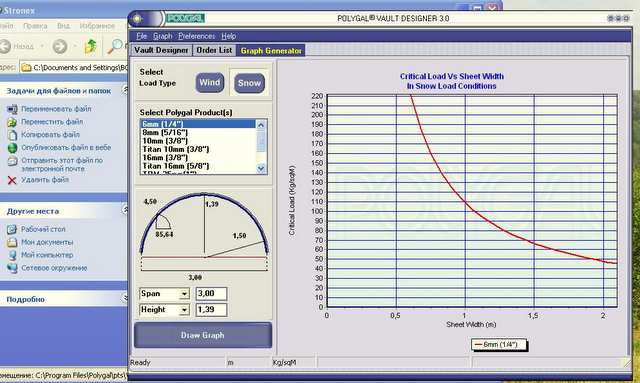640x383 pixels.
Task: Click the Polygal logo in title bar
Action: click(x=185, y=18)
